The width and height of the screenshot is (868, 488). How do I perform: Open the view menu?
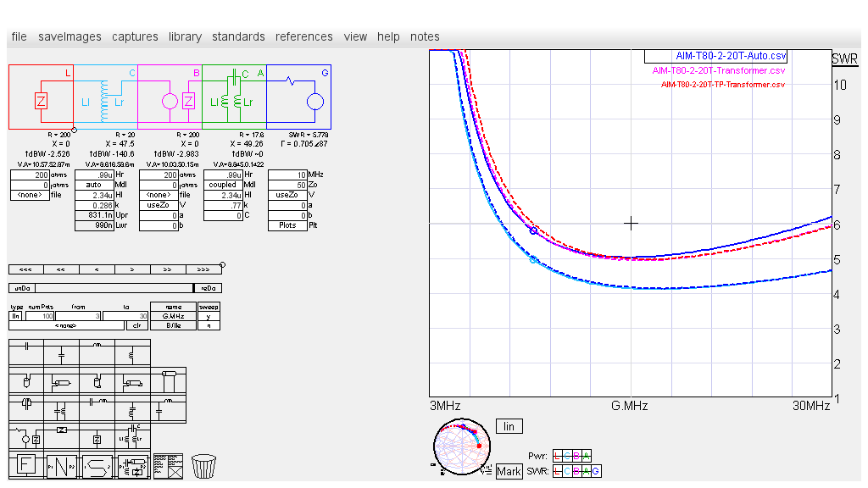(355, 36)
